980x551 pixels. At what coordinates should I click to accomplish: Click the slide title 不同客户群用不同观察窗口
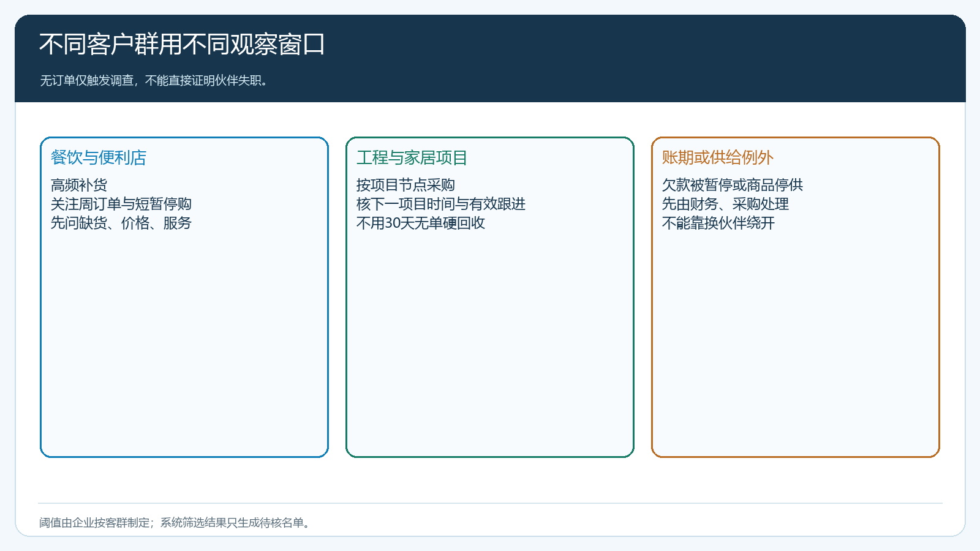point(182,45)
